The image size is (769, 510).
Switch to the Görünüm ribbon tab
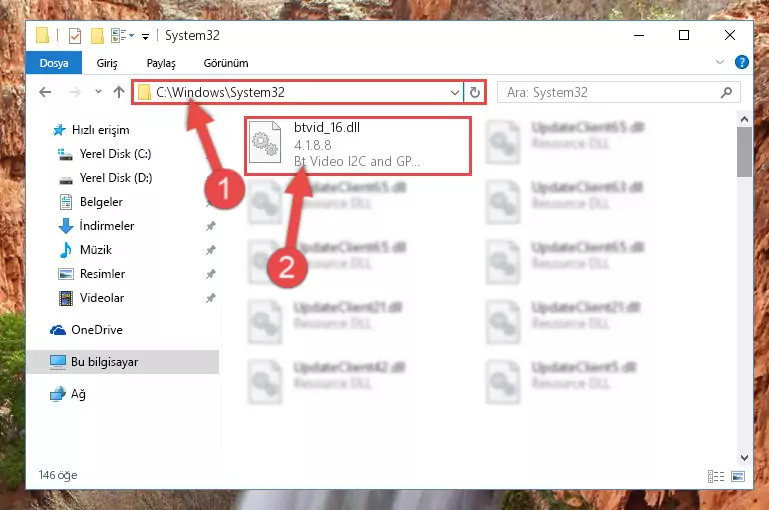[x=226, y=63]
